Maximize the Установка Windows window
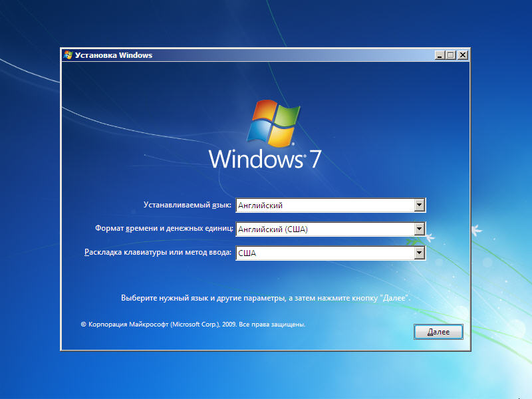The image size is (532, 399). (451, 55)
